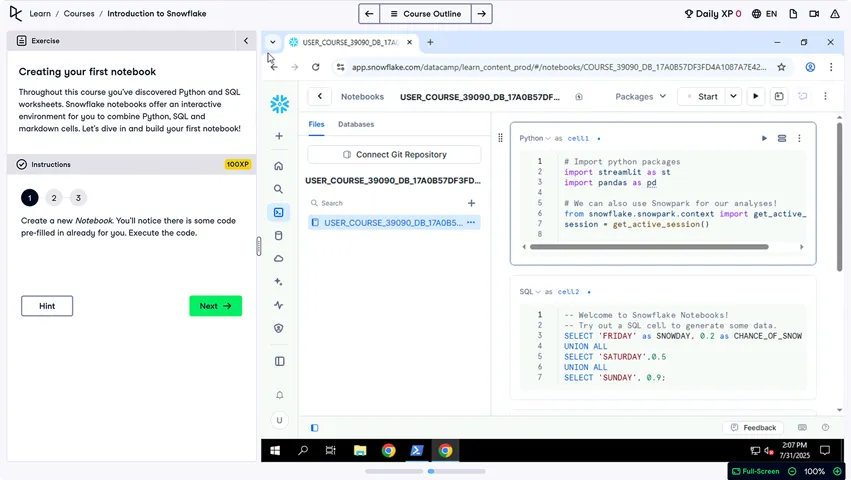Open the AI sparkle icon in sidebar
Viewport: 851px width, 480px height.
click(278, 282)
